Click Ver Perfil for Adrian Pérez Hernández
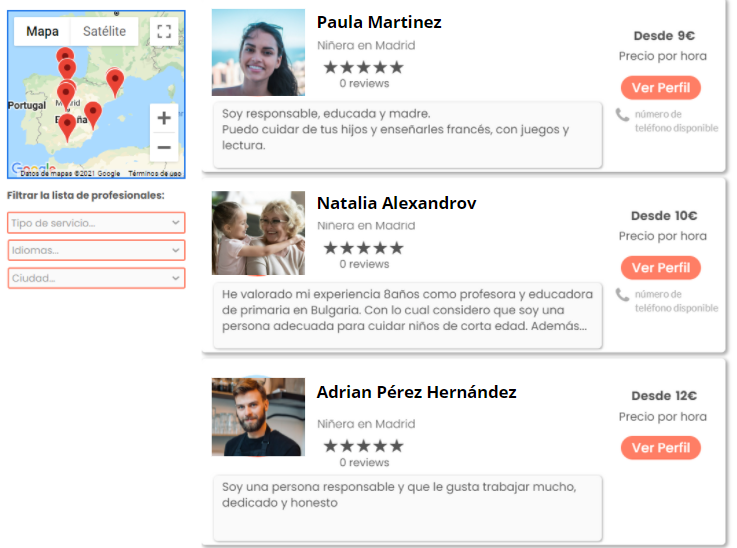Viewport: 737px width, 548px height. [x=660, y=448]
